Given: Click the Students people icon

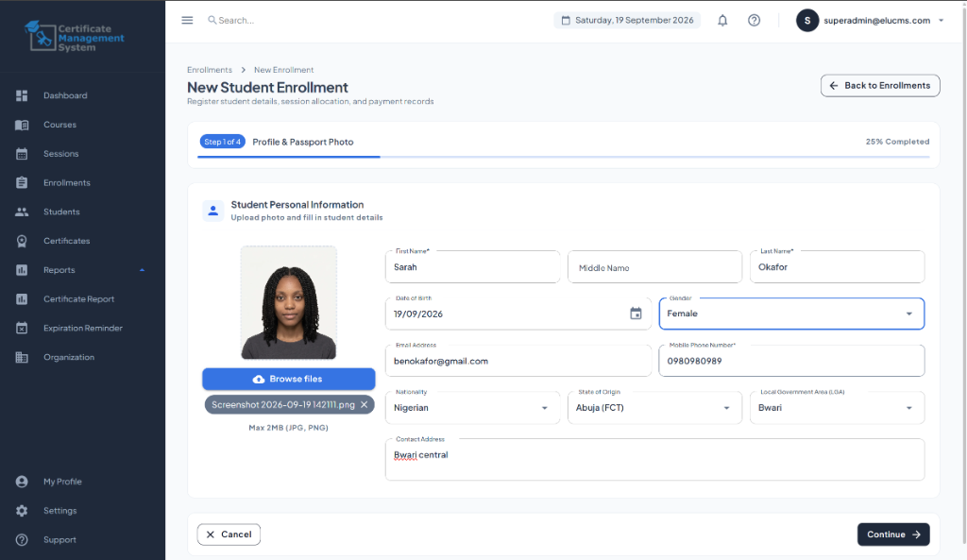Looking at the screenshot, I should [22, 212].
